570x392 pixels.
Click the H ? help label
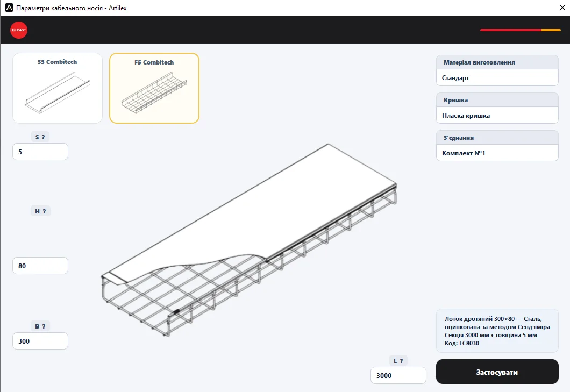(40, 211)
